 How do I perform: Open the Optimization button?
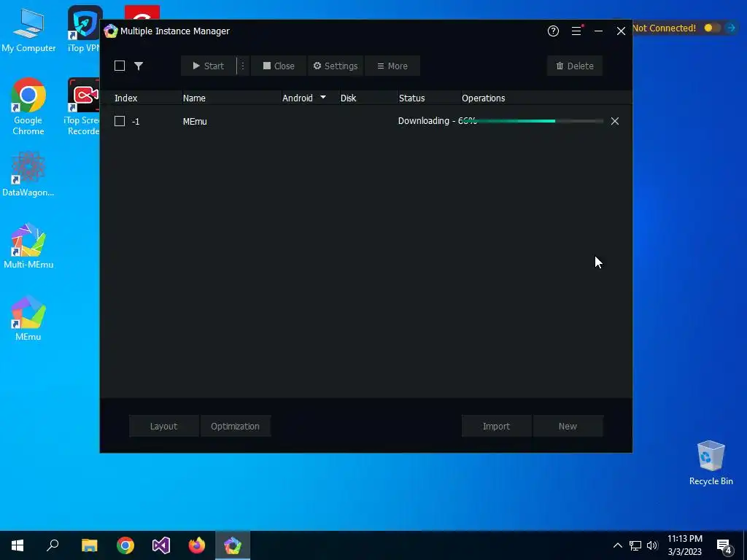pos(236,426)
